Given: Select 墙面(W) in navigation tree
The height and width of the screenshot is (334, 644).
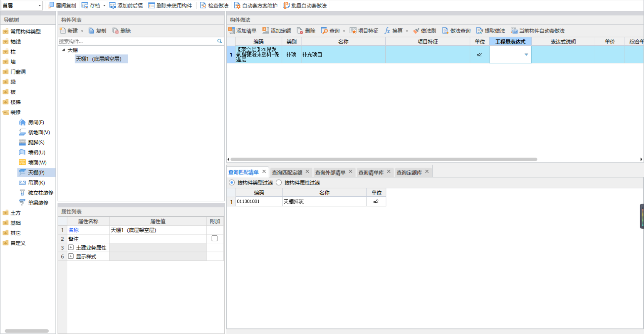Looking at the screenshot, I should 33,162.
